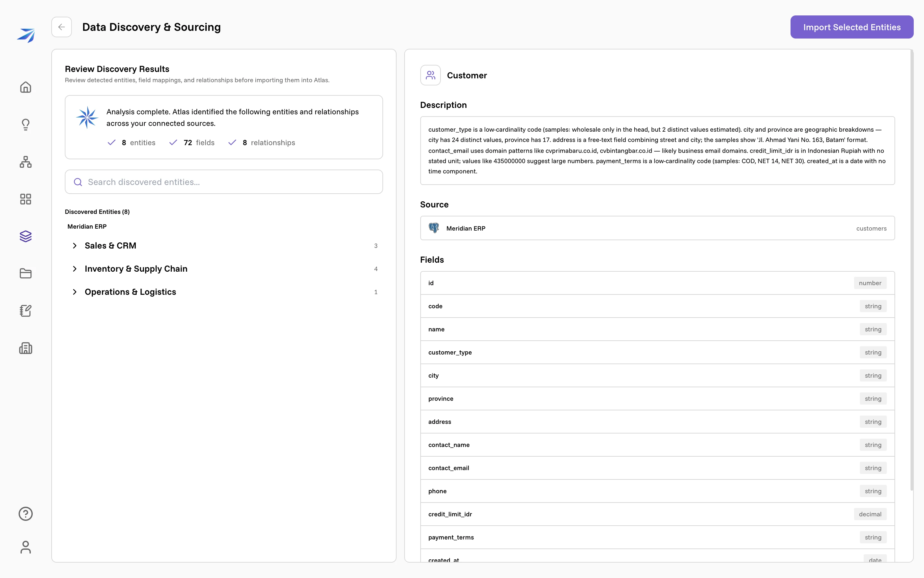The height and width of the screenshot is (578, 924).
Task: Click the count 3 beside Sales & CRM
Action: pyautogui.click(x=376, y=246)
